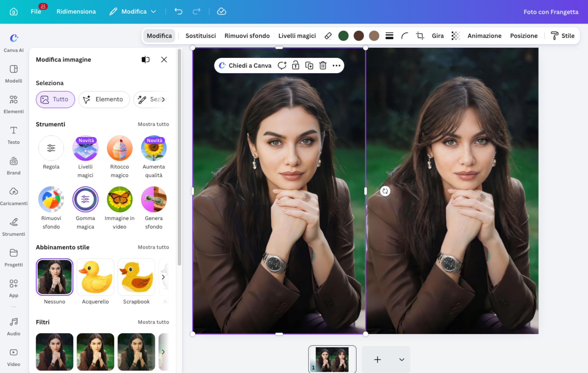Expand more options ellipsis on image
588x373 pixels.
pyautogui.click(x=336, y=66)
